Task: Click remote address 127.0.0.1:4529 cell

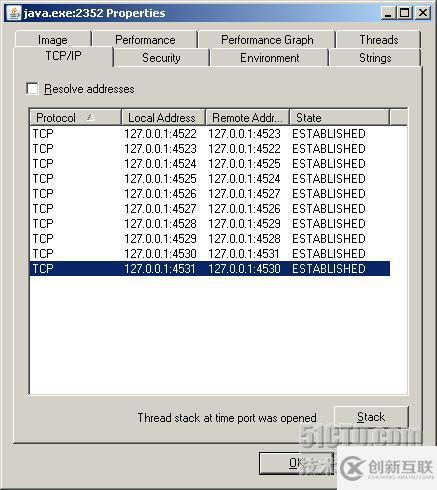Action: [x=244, y=224]
